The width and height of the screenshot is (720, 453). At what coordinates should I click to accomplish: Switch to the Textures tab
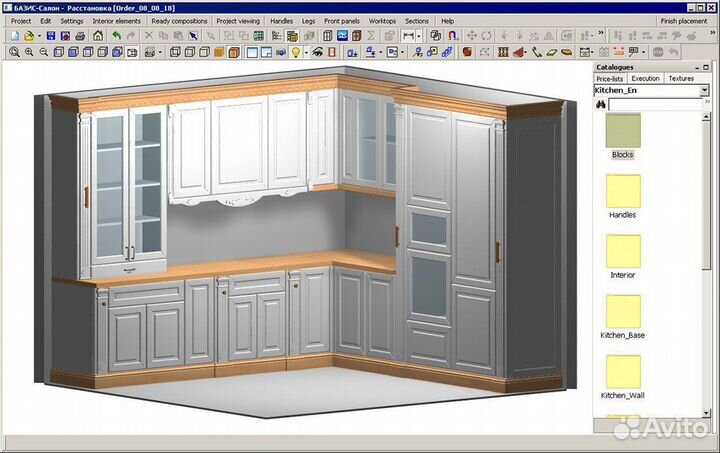point(680,78)
